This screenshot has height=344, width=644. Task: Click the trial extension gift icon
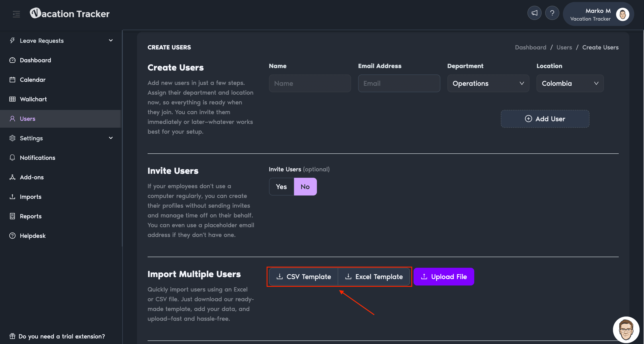[12, 336]
